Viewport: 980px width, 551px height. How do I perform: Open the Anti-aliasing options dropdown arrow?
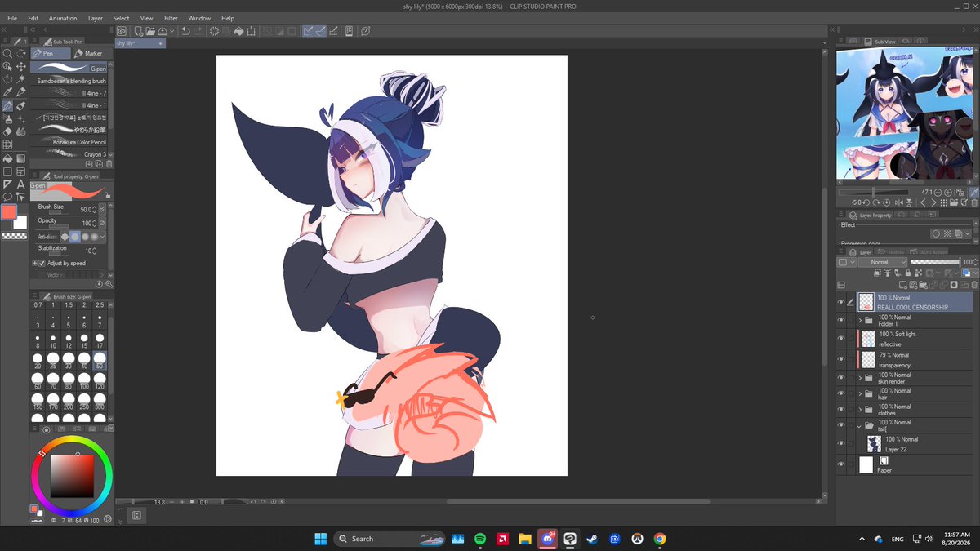[x=103, y=237]
